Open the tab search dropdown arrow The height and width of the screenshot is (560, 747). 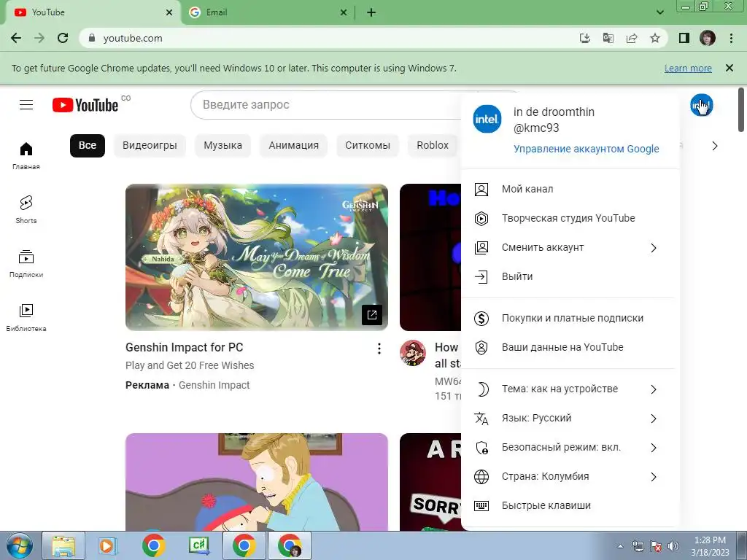(x=659, y=12)
